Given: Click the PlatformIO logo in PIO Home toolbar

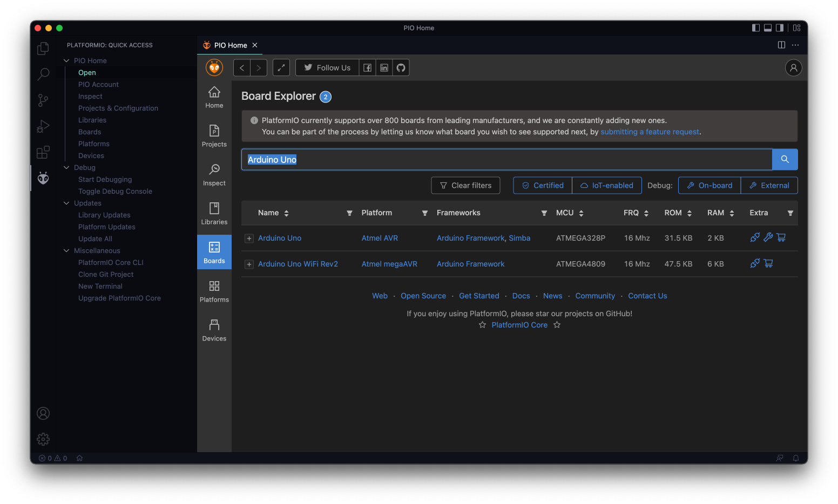Looking at the screenshot, I should pos(214,67).
